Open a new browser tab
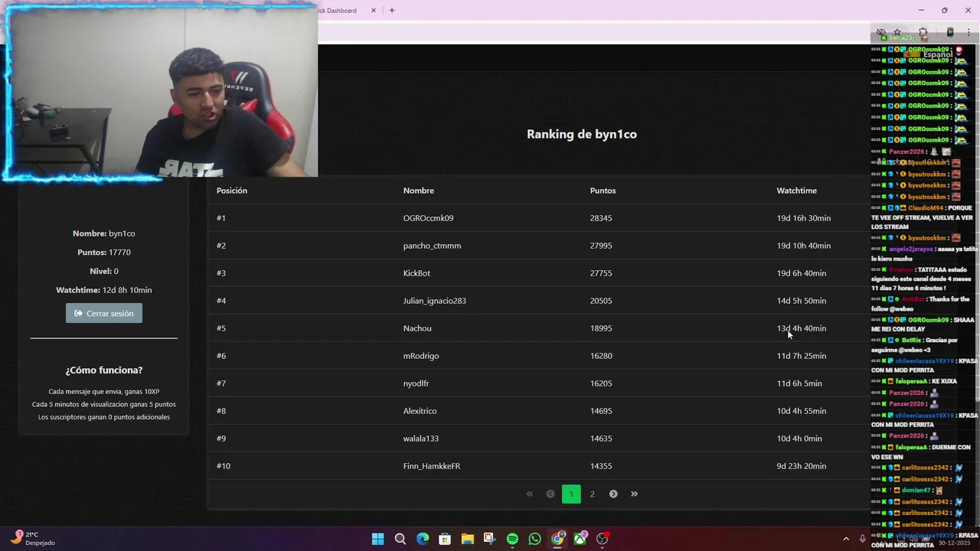 click(392, 11)
